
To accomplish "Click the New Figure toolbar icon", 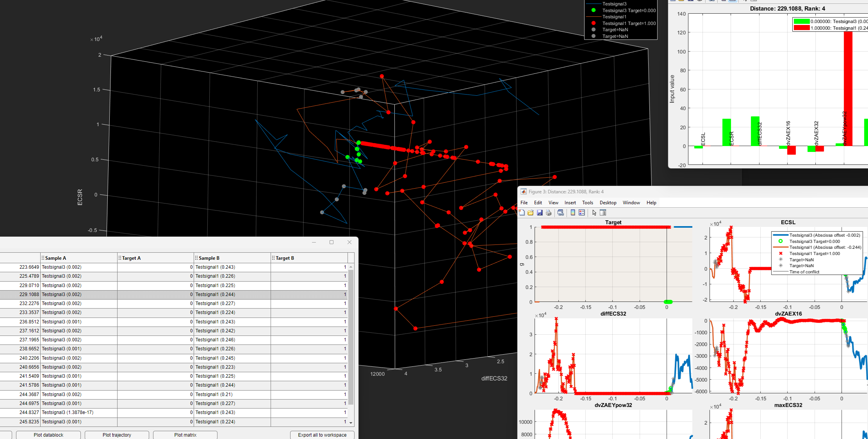I will 522,213.
